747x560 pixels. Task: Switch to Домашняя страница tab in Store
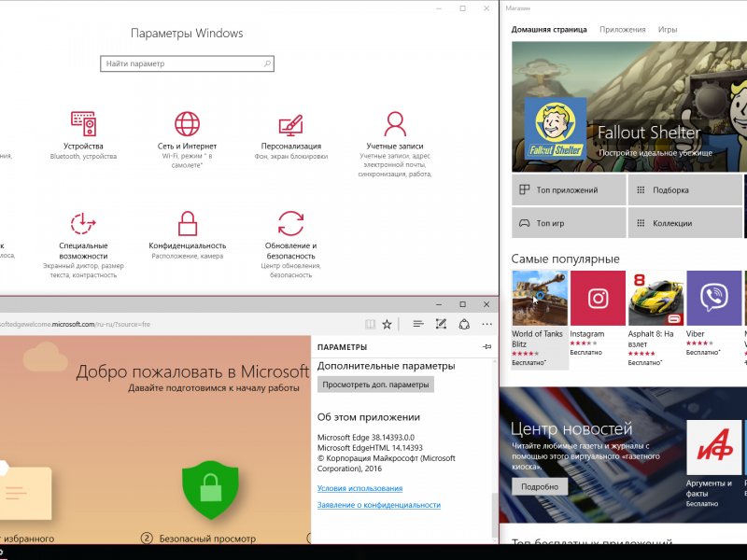[549, 30]
